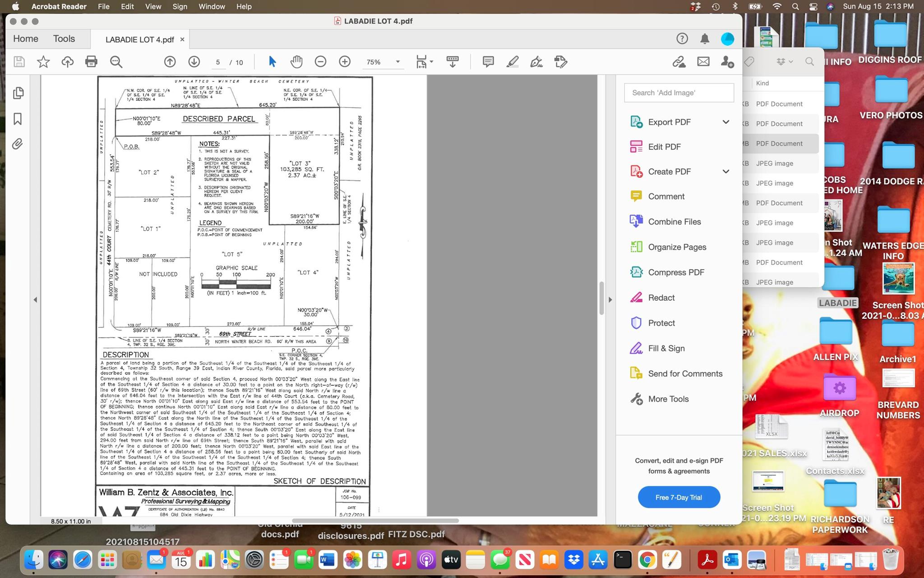Viewport: 924px width, 578px height.
Task: Open page thumbnails panel icon
Action: [x=18, y=93]
